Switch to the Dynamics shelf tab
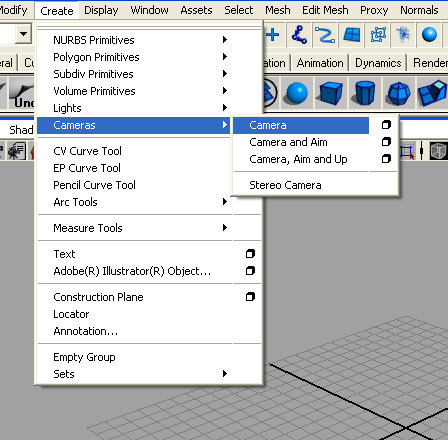Screen dimensions: 448x440 click(378, 63)
